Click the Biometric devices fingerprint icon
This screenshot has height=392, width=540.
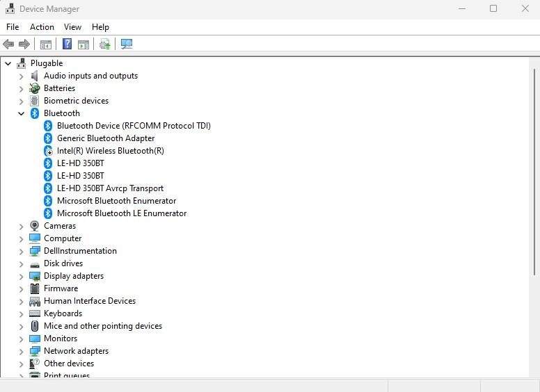(x=34, y=101)
